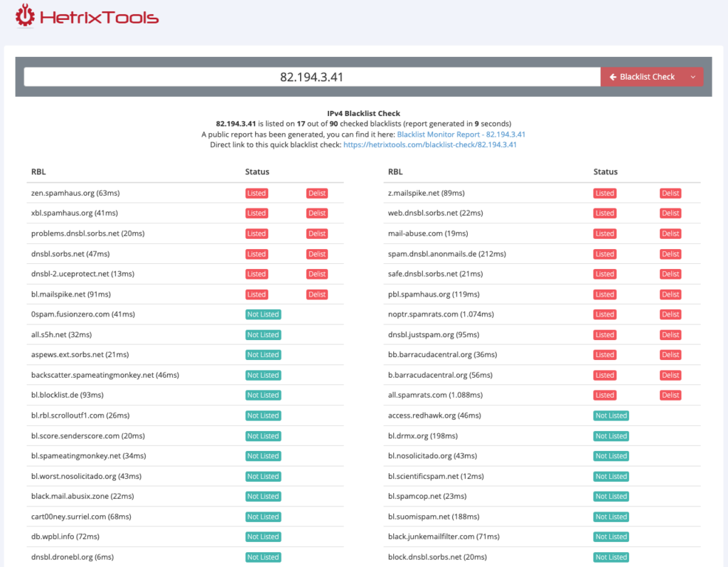Click Delist for noptr.spamrats.com

point(670,314)
